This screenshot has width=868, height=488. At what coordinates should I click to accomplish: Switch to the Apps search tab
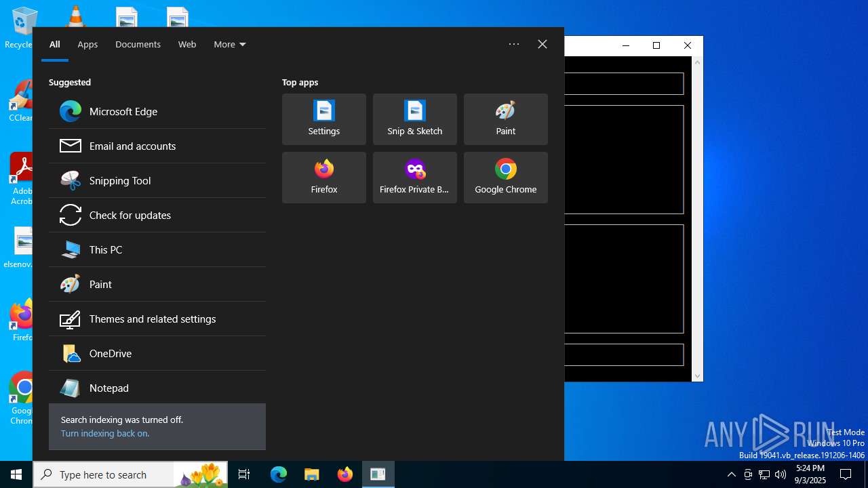(x=87, y=44)
